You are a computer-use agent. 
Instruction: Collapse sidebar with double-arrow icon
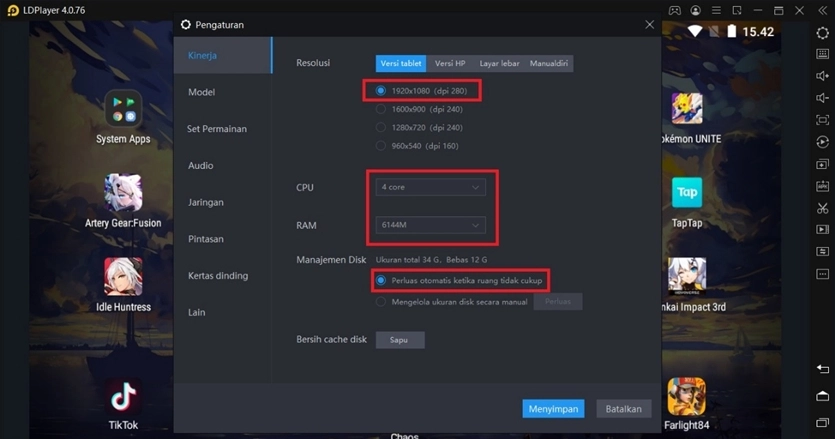click(823, 11)
